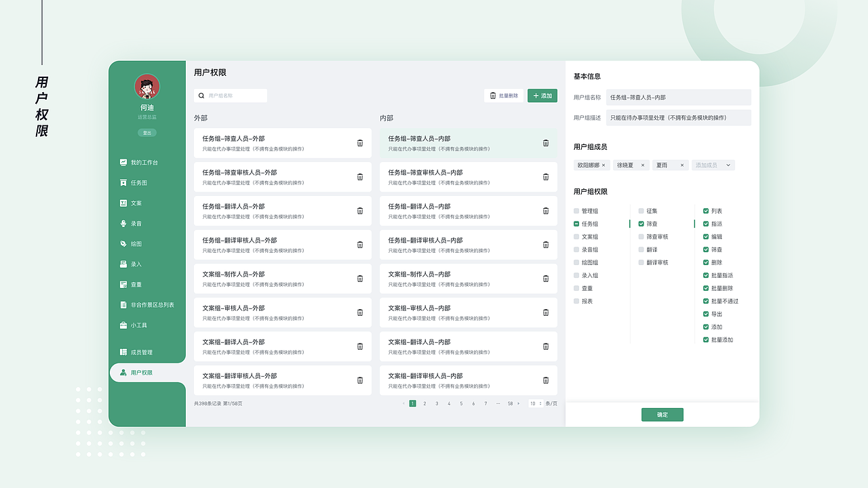
Task: Delete 任务组-翻译审核人员-内部 via trash icon
Action: pos(546,245)
